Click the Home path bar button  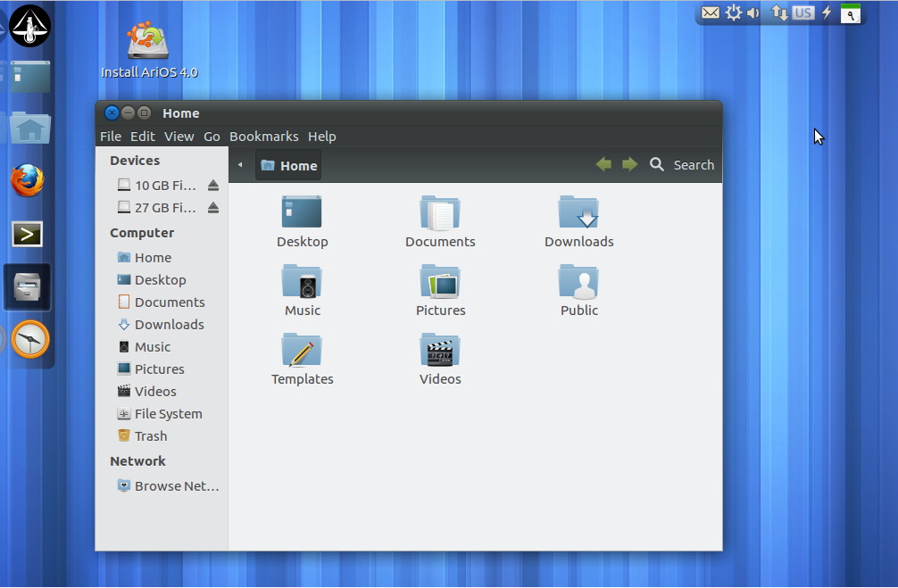coord(288,165)
